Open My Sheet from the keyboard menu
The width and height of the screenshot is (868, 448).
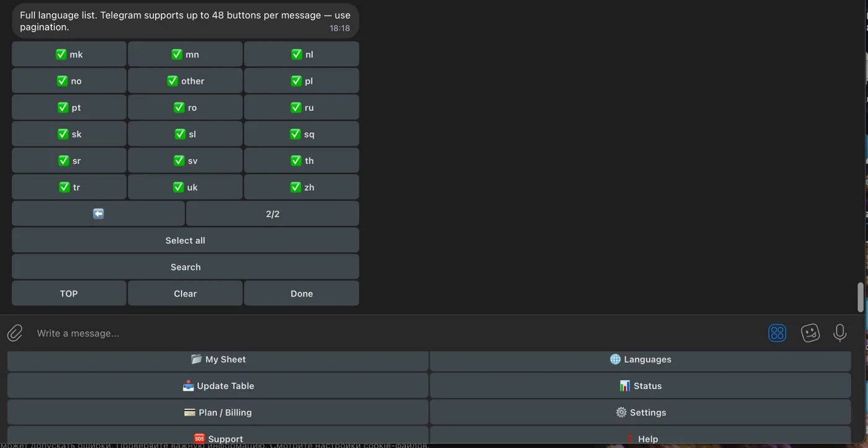(218, 359)
